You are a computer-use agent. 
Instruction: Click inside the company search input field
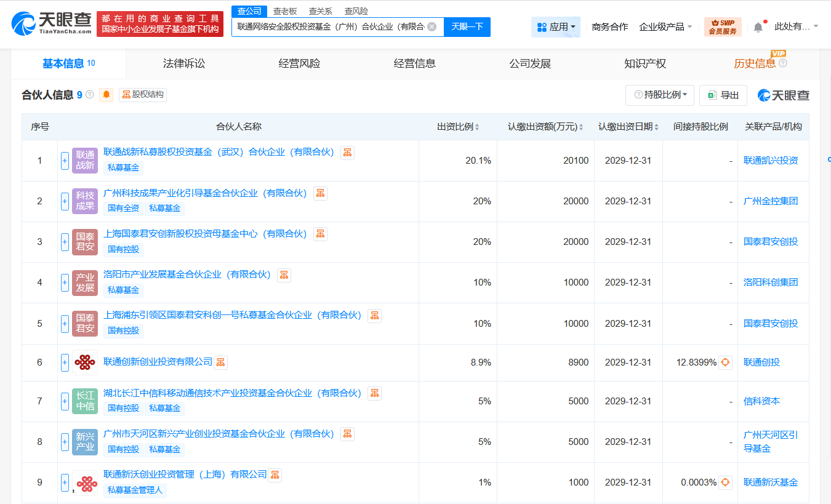(x=332, y=27)
